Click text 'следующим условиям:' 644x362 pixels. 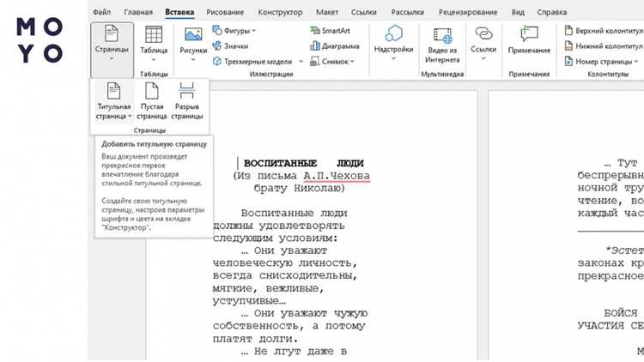pyautogui.click(x=276, y=238)
